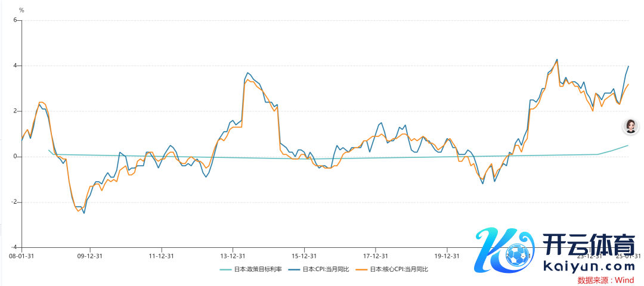
Task: Pick the 17-12-31 x-axis date label
Action: click(x=376, y=256)
